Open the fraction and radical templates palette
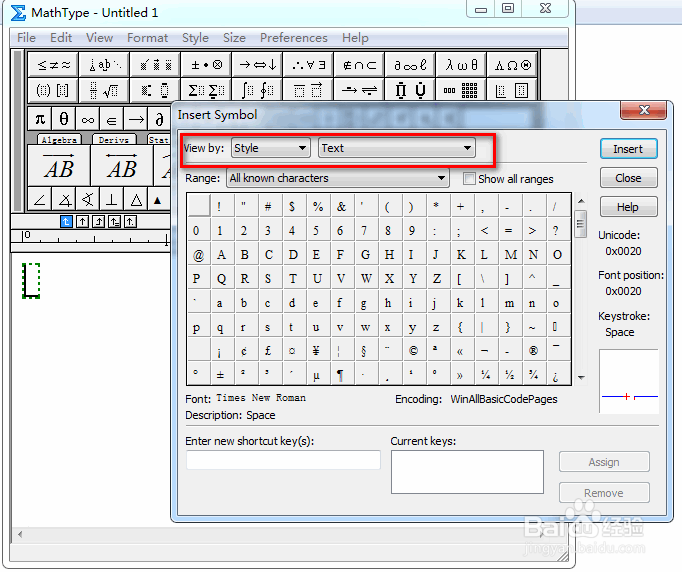This screenshot has height=572, width=682. 104,90
